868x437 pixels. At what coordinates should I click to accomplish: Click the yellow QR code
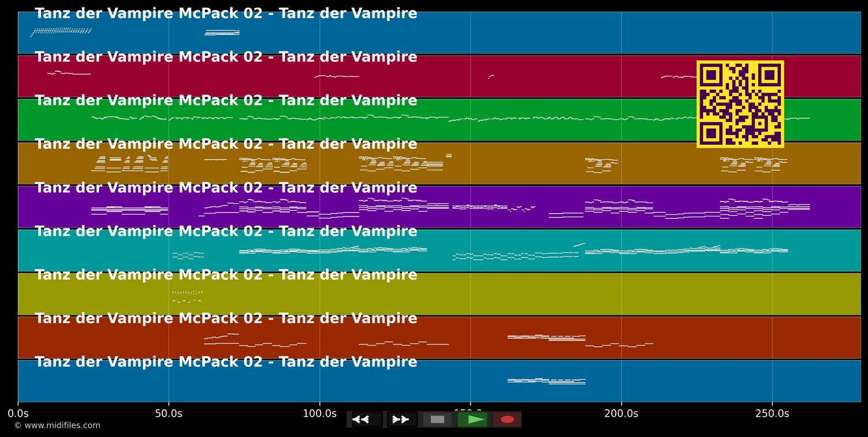point(740,104)
